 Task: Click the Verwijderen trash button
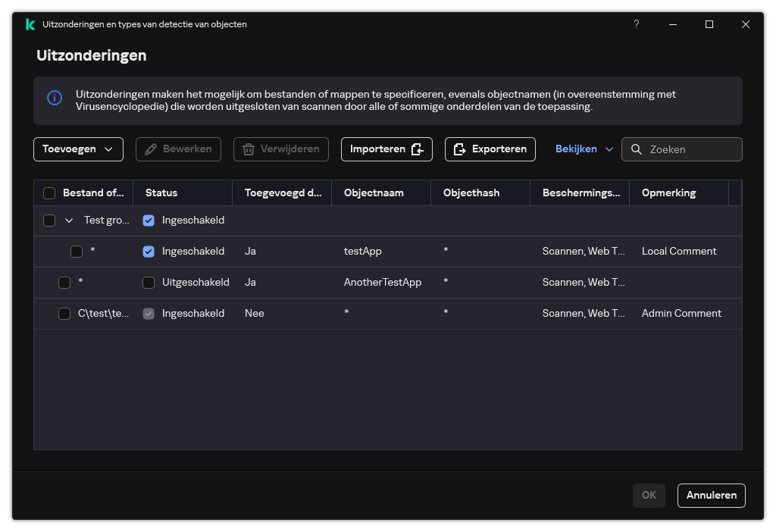(x=280, y=149)
